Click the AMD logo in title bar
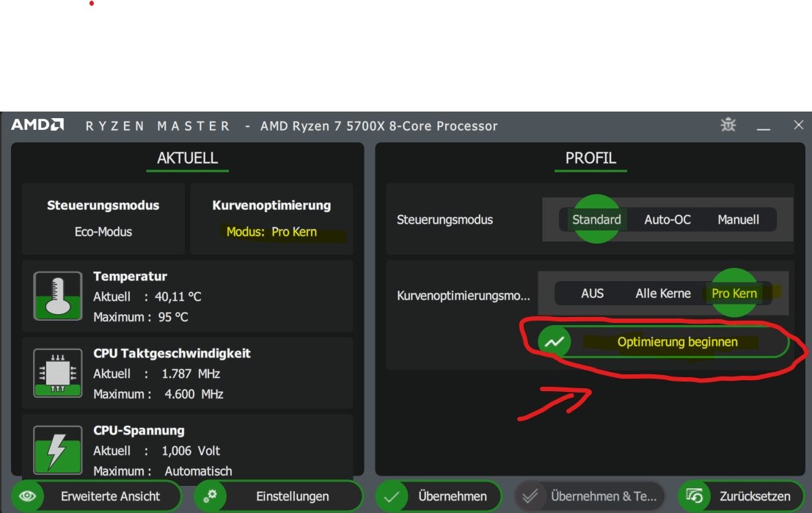Image resolution: width=812 pixels, height=513 pixels. pos(37,125)
